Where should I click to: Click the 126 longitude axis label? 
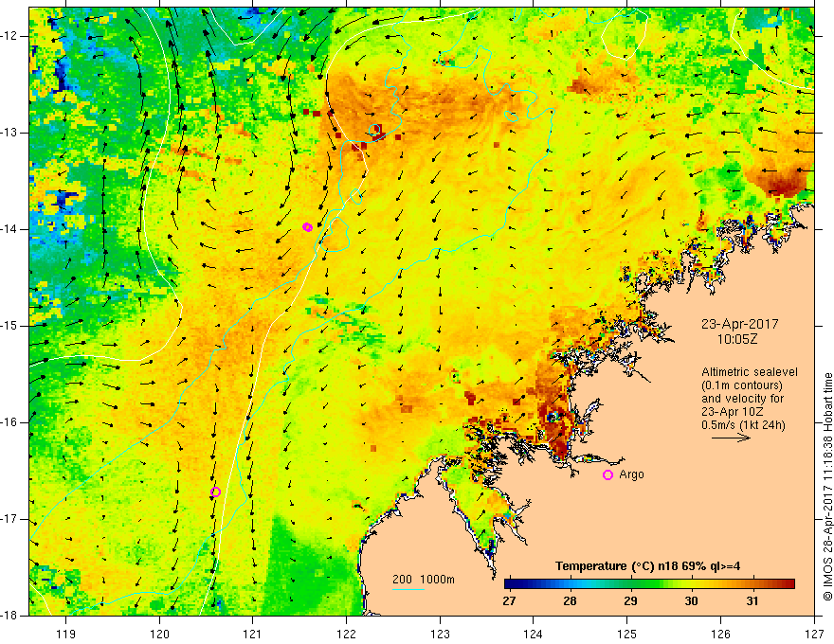click(x=720, y=635)
